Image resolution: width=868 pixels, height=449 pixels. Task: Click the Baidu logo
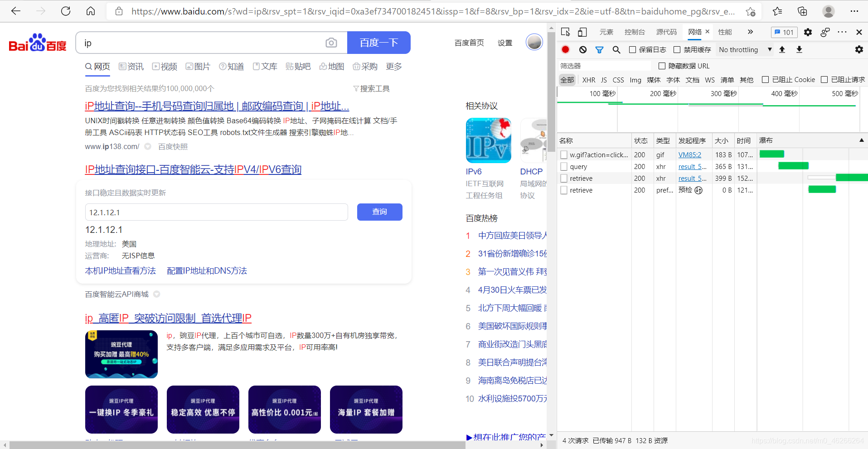click(38, 43)
